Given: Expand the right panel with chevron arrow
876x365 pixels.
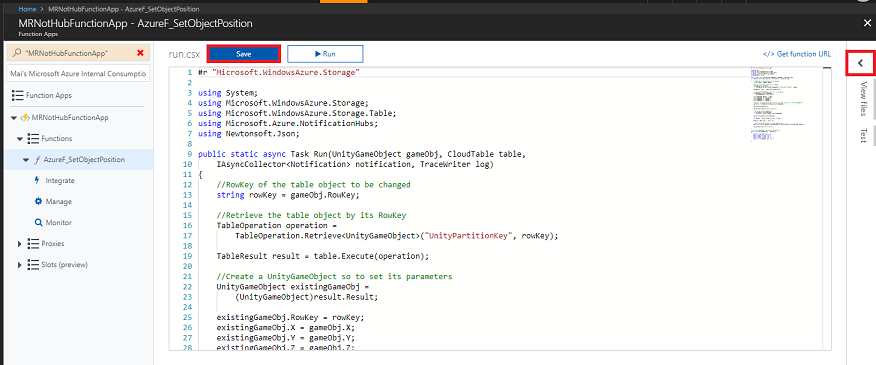Looking at the screenshot, I should pyautogui.click(x=860, y=63).
